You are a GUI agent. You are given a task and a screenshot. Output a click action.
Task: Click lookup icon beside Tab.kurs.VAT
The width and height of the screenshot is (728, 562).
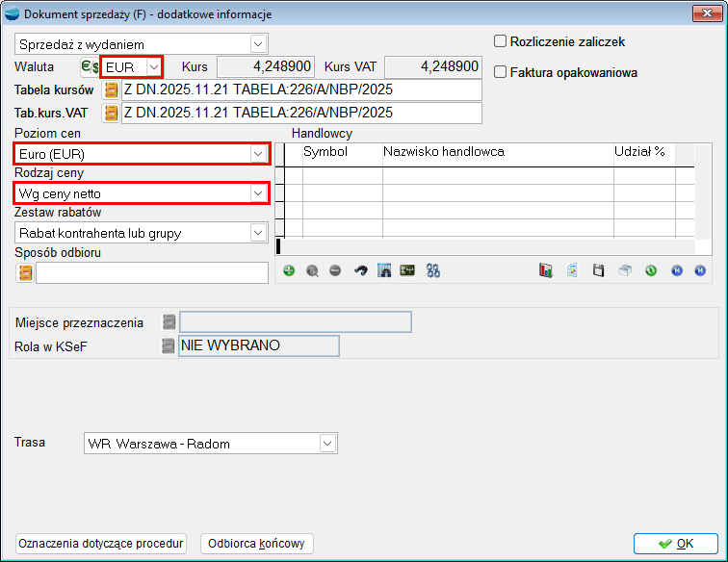click(x=111, y=113)
